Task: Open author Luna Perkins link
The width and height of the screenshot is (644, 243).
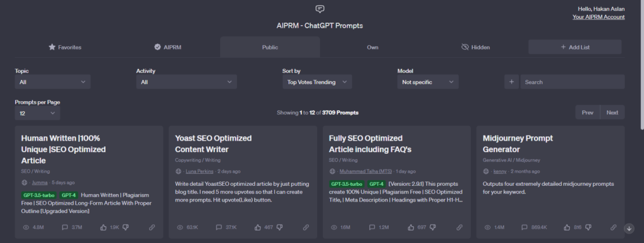Action: point(199,171)
